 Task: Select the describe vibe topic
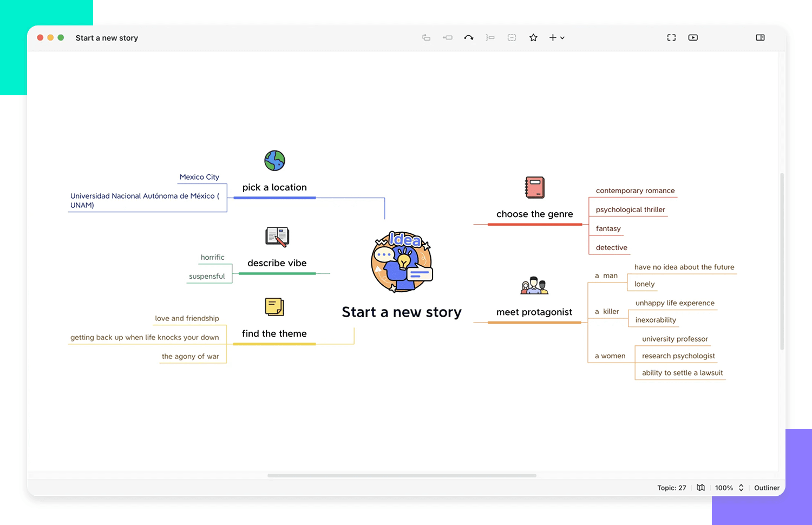click(277, 263)
